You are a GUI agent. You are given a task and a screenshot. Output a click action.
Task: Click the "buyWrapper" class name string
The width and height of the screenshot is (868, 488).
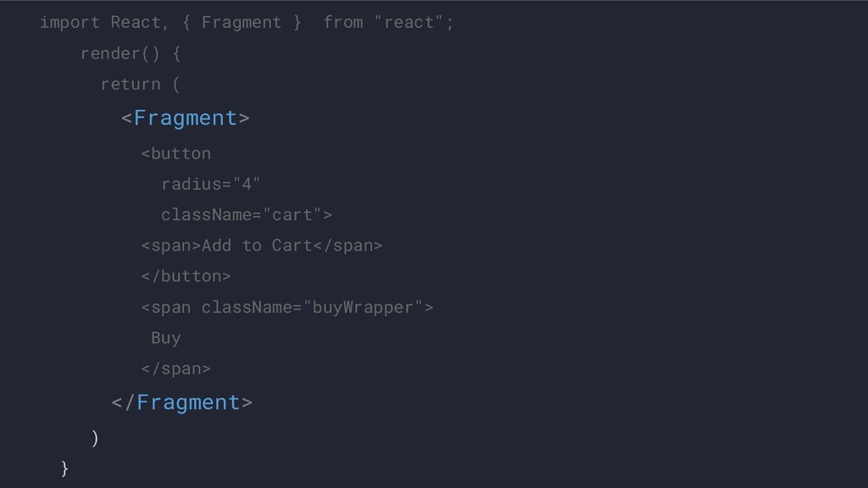coord(363,307)
